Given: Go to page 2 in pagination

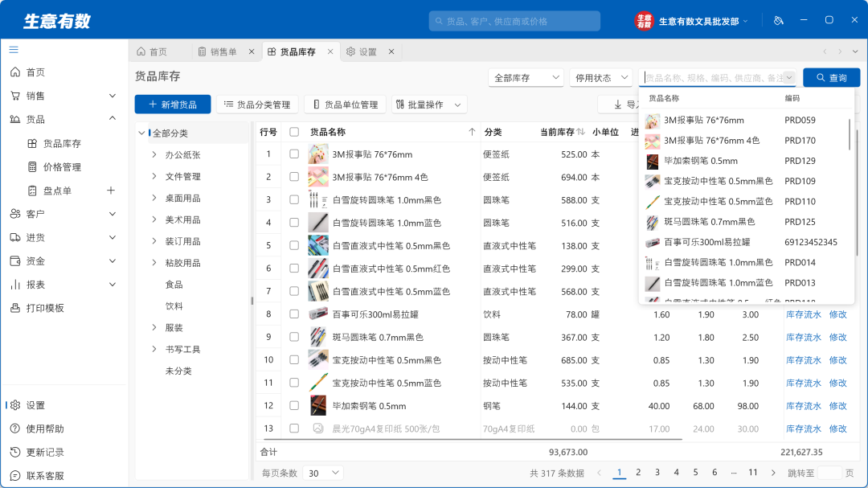Looking at the screenshot, I should [x=638, y=473].
